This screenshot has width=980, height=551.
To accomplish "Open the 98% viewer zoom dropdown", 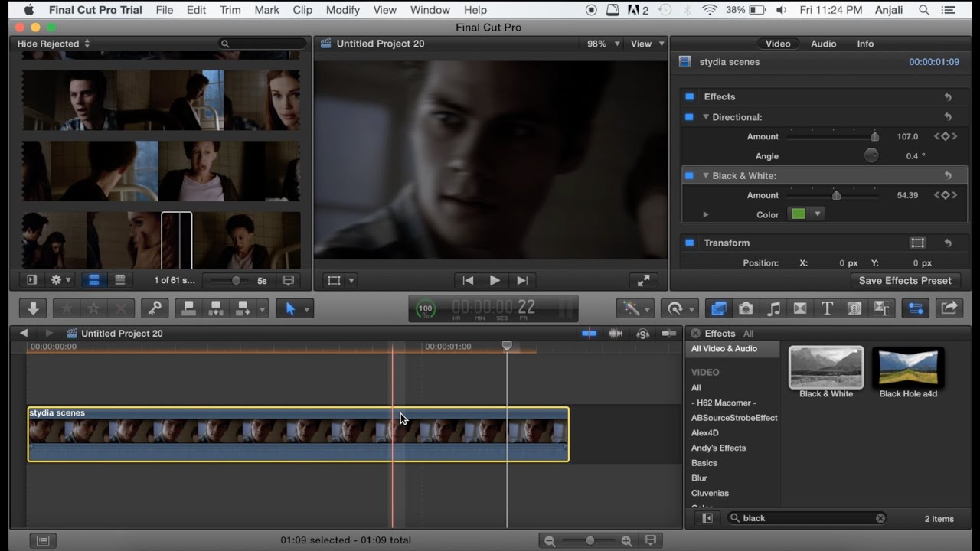I will 603,44.
